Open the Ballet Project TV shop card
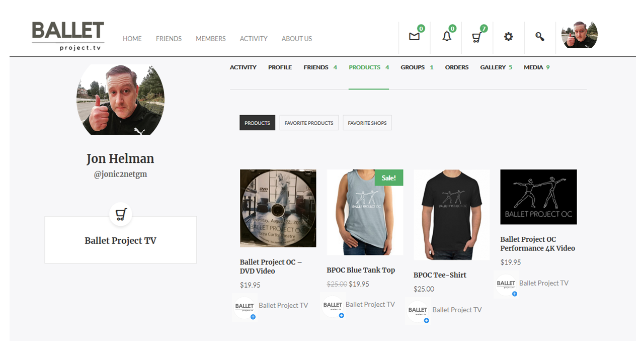644x362 pixels. [121, 240]
